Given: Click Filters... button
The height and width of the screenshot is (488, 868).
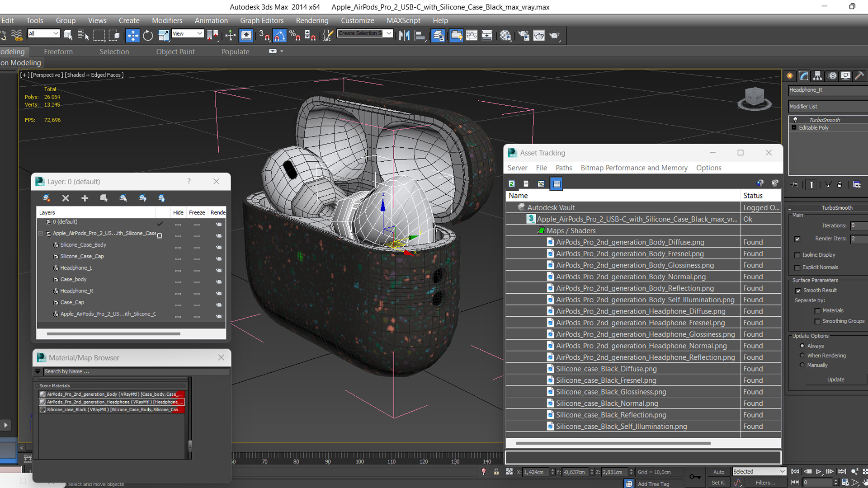Looking at the screenshot, I should coord(765,483).
